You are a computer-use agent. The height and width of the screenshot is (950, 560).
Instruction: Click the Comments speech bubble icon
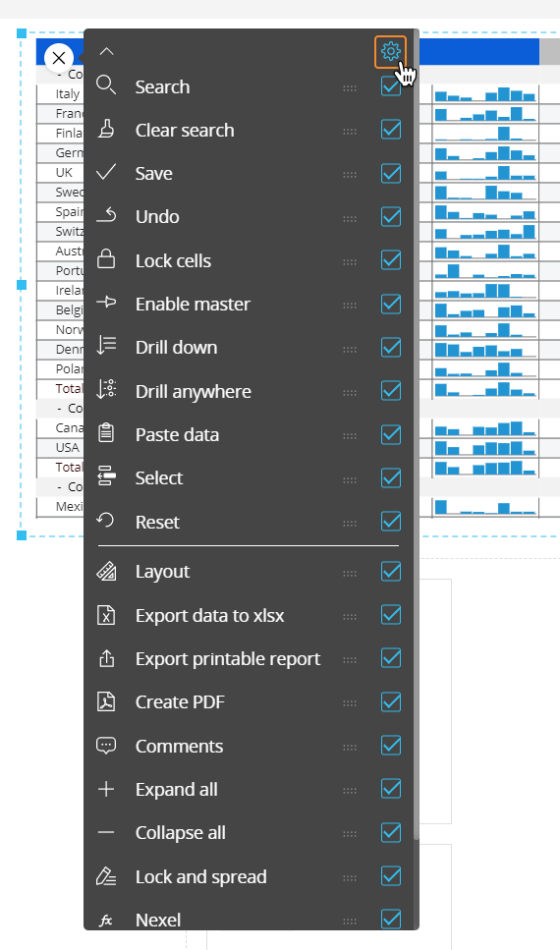coord(106,746)
